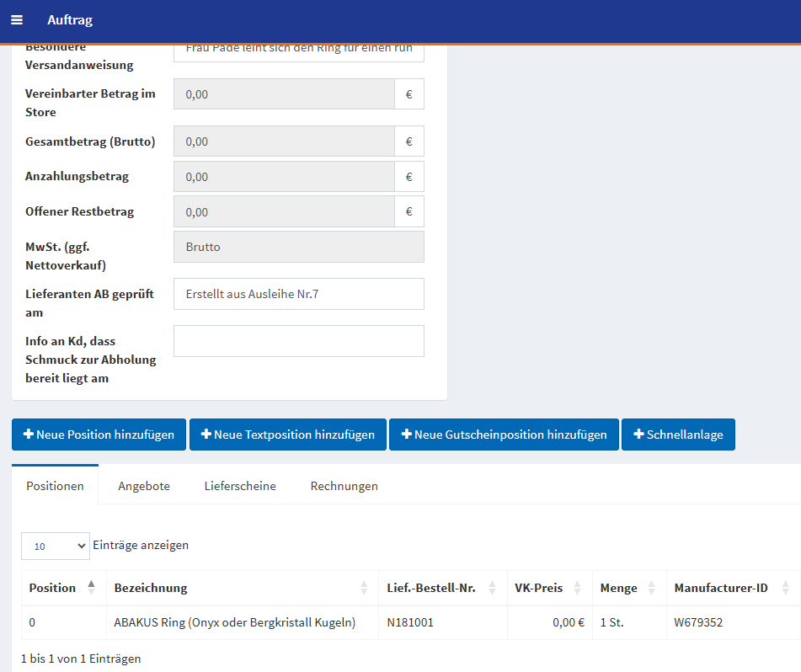The width and height of the screenshot is (801, 672).
Task: Expand the entries-per-page dropdown
Action: pos(55,546)
